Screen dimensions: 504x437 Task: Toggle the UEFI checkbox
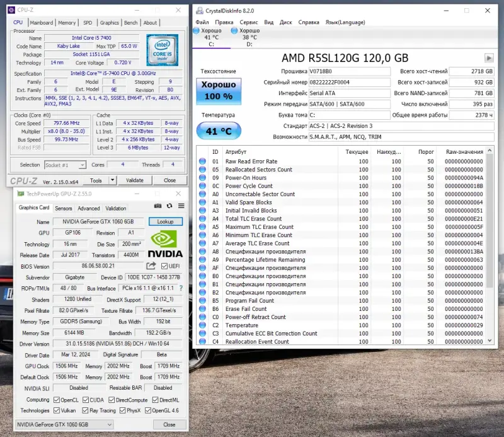(x=164, y=266)
